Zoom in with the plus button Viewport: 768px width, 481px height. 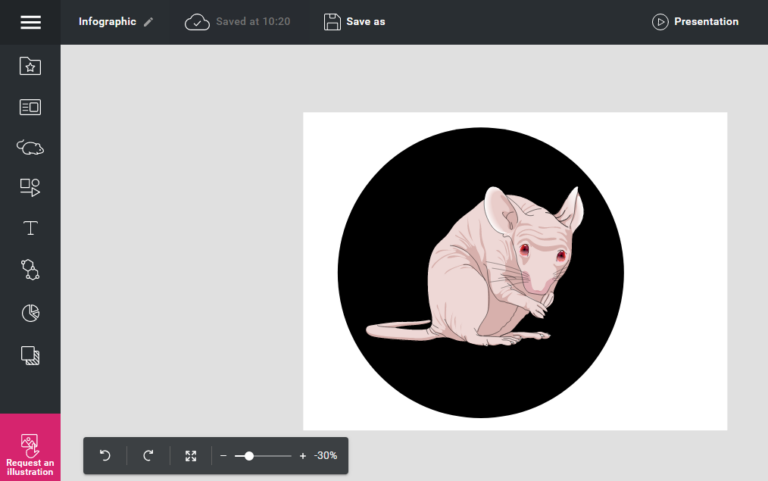click(303, 456)
